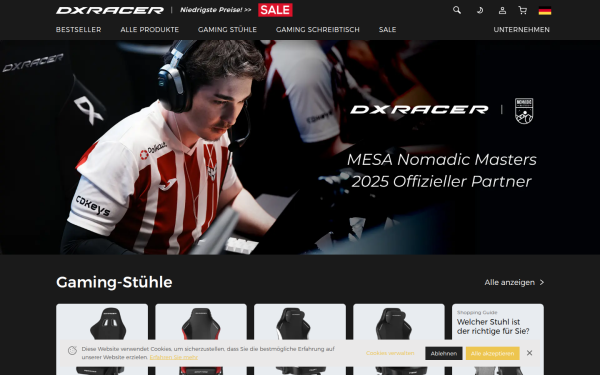Open the Niedrigste Preise link
This screenshot has height=375, width=600.
coord(215,10)
